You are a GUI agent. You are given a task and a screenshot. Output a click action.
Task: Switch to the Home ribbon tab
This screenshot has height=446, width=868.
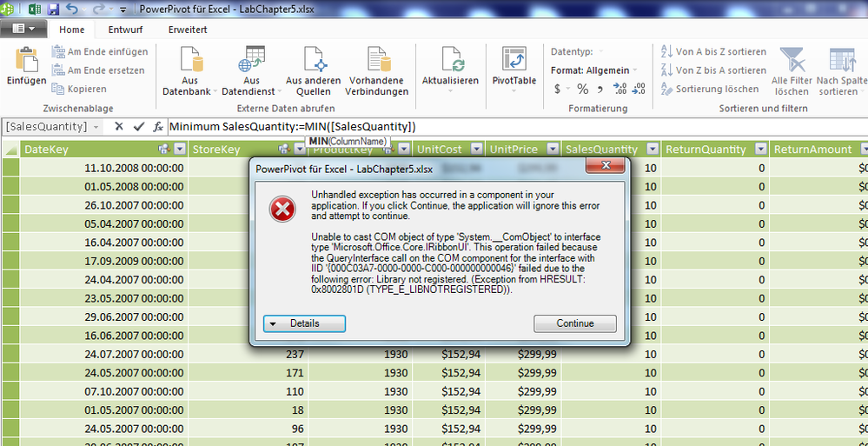point(72,30)
